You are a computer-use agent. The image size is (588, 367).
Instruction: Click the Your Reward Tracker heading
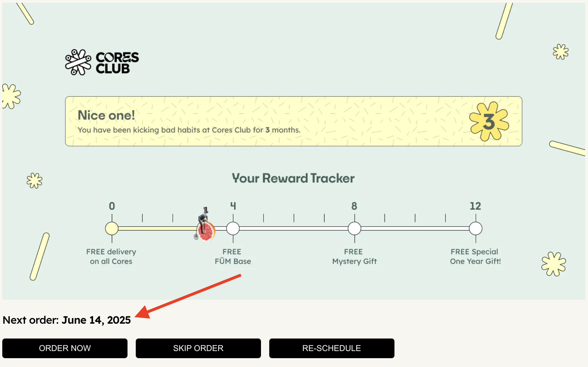point(293,178)
